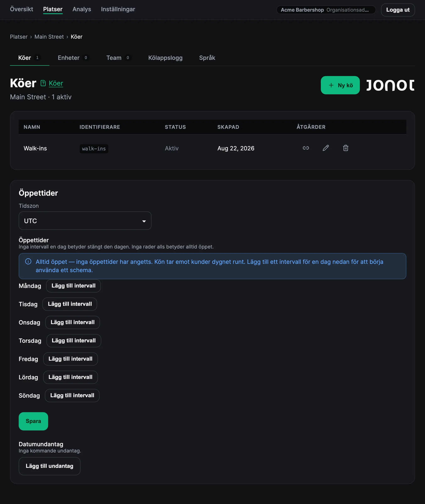Open the Tidszon UTC dropdown
The width and height of the screenshot is (425, 504).
[x=85, y=221]
